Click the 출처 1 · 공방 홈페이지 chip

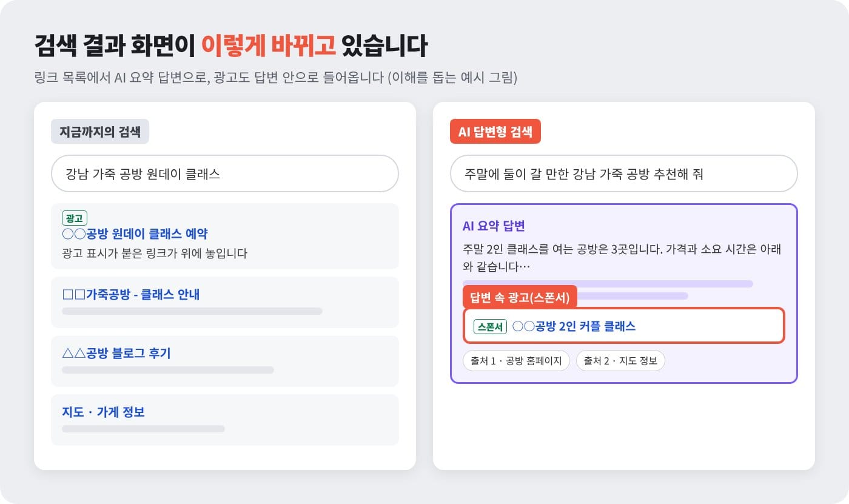point(516,361)
